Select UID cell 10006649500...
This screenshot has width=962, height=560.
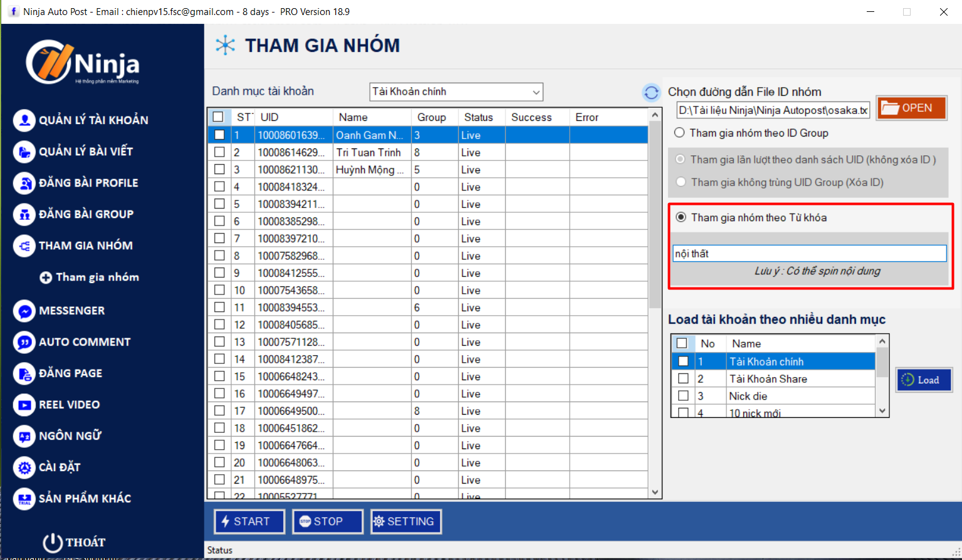293,411
